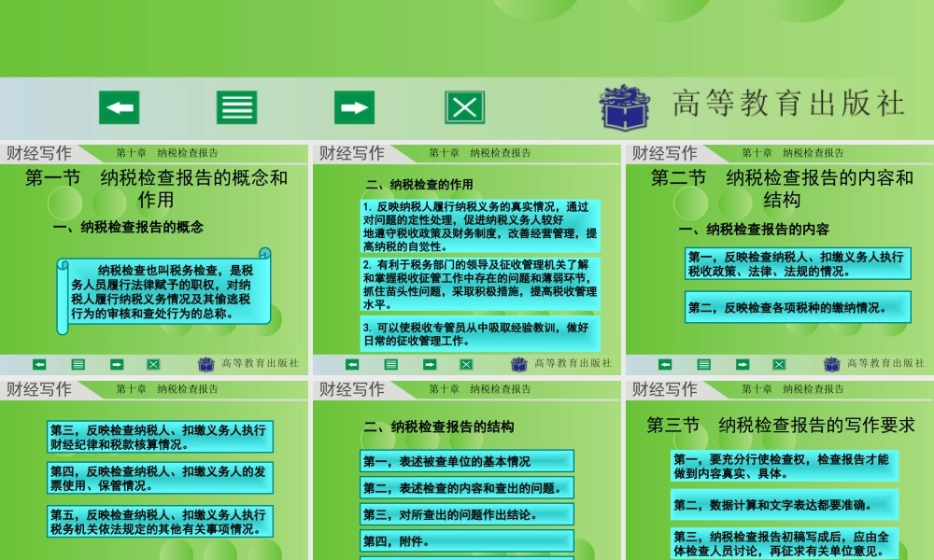Select the box starting 3. 可以使税收专管员
Viewport: 934px width, 560px height.
480,334
